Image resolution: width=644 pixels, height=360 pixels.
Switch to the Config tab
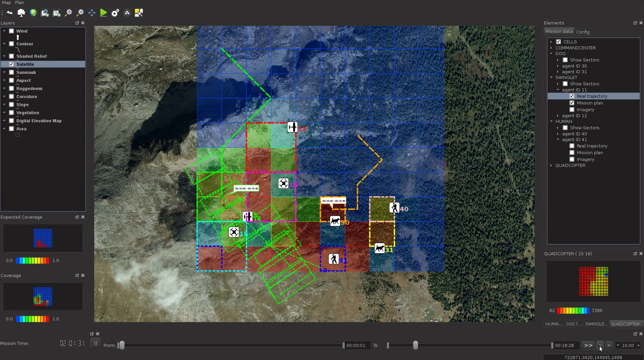tap(583, 32)
